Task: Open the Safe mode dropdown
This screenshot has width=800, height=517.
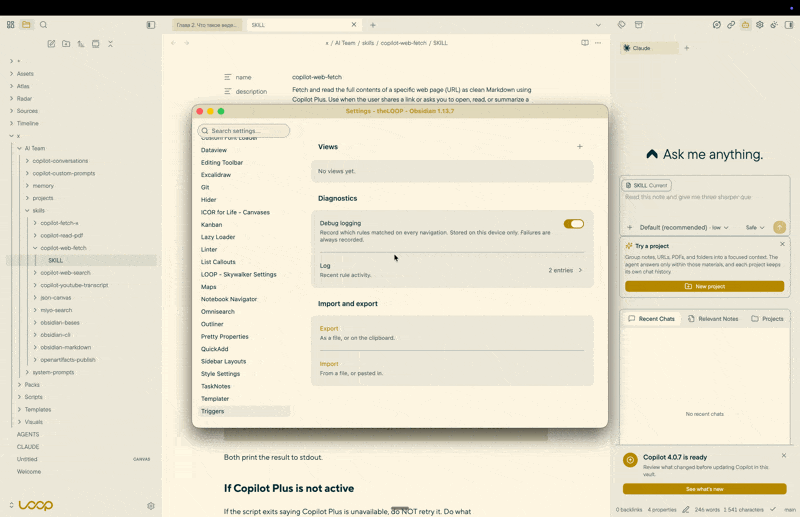Action: point(755,228)
